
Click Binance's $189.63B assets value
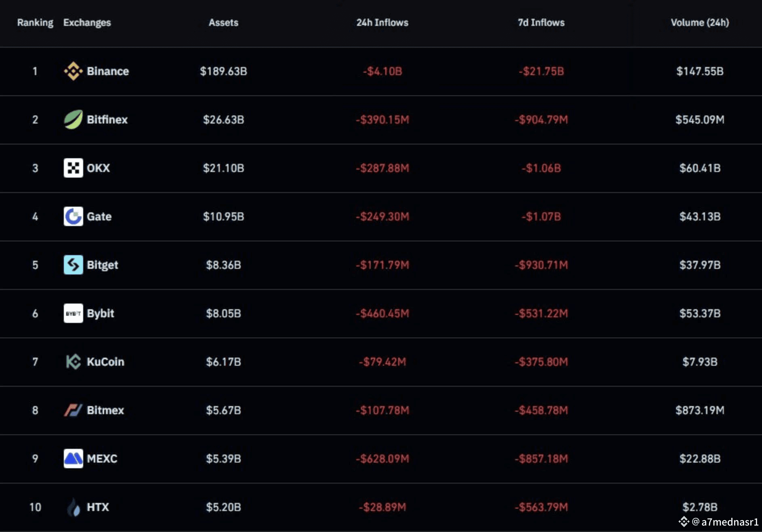(223, 71)
